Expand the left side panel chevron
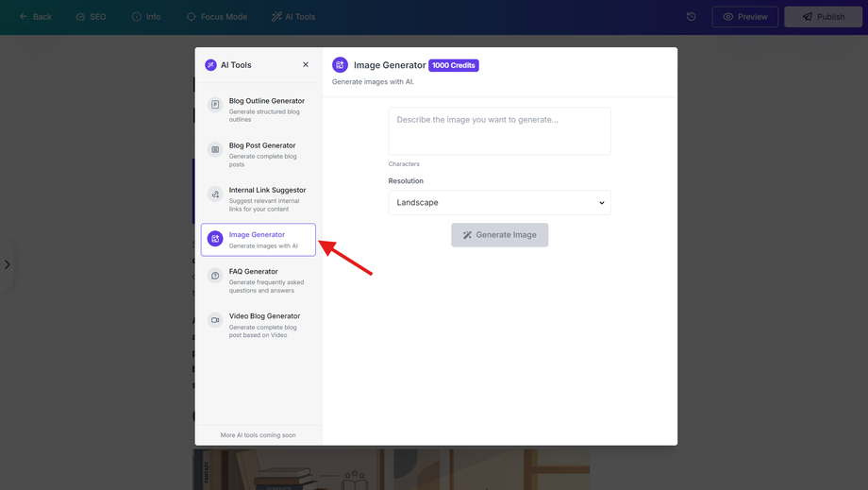Screen dimensions: 868x490 coord(8,264)
